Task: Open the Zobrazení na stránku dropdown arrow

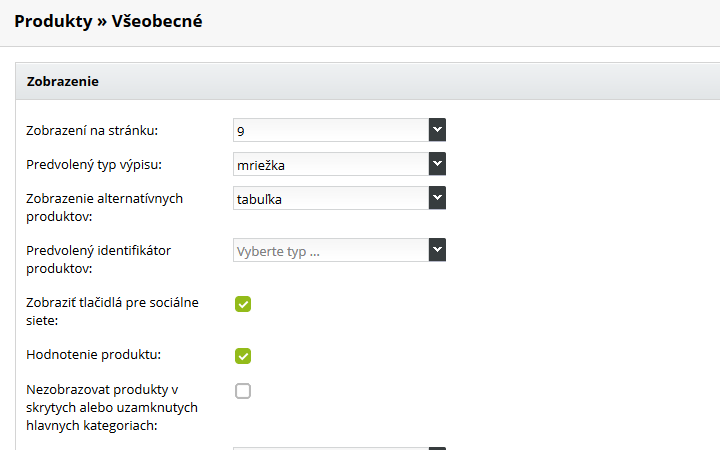Action: tap(437, 130)
